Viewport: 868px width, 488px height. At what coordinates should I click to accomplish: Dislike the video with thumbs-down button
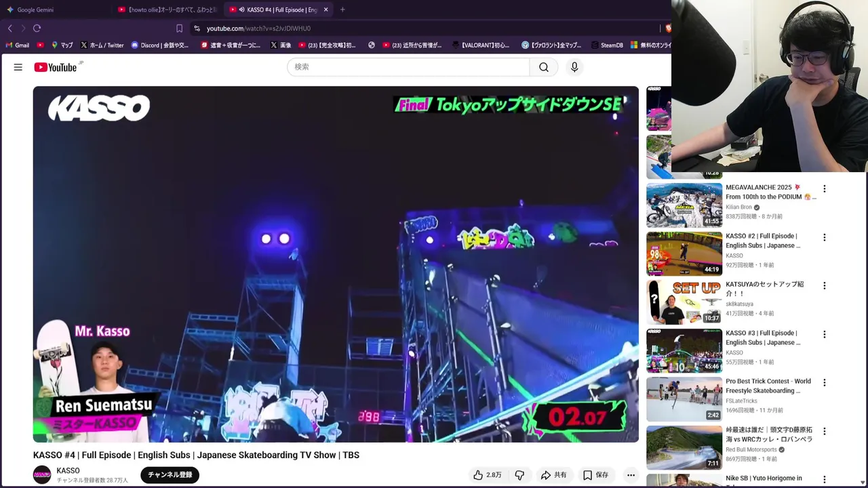point(519,475)
